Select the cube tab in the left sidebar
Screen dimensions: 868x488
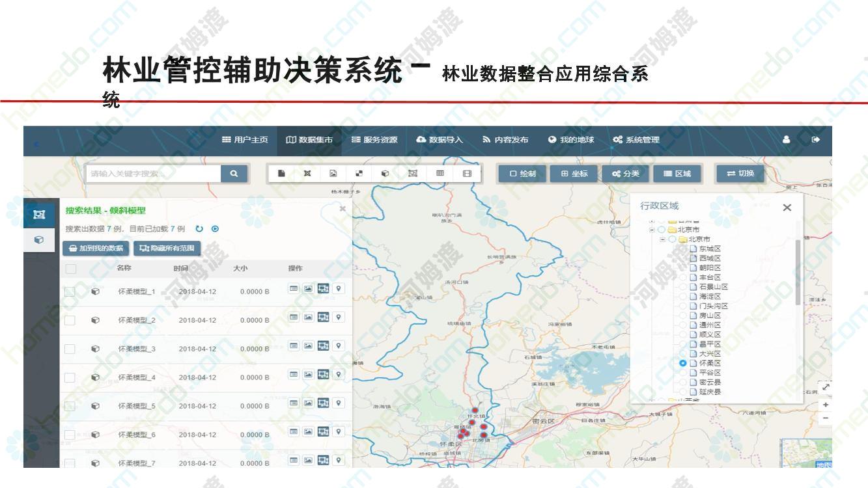39,240
